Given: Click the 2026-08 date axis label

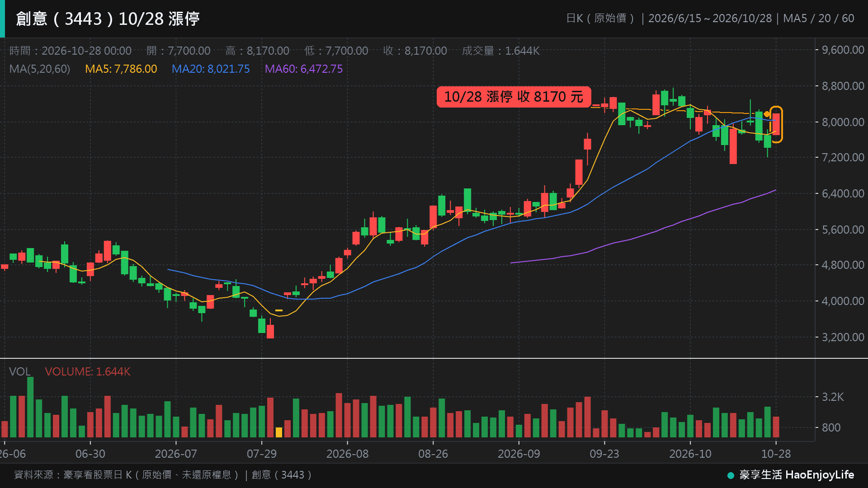Looking at the screenshot, I should (x=348, y=454).
